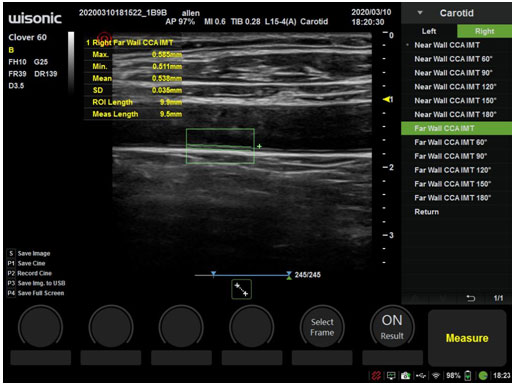Toggle the ON Result knob

click(x=392, y=327)
